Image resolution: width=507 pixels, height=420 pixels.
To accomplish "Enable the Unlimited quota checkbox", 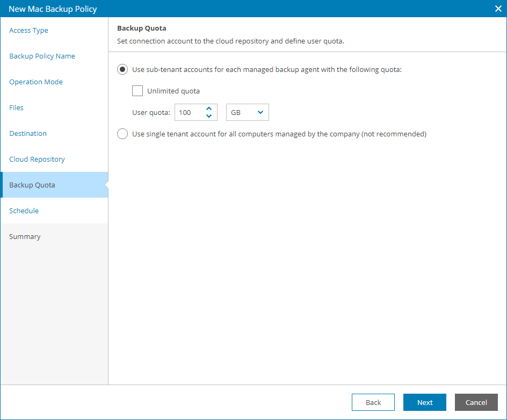I will (137, 91).
